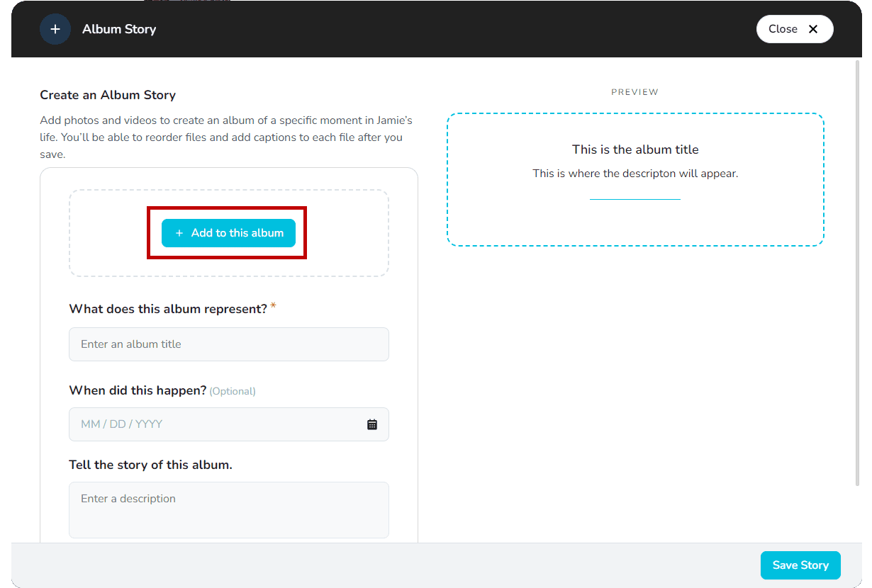Click the "When did this happen?" label
The width and height of the screenshot is (872, 588).
tap(138, 390)
